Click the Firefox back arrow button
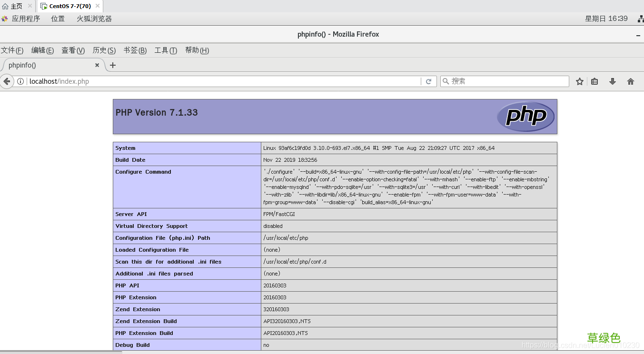Image resolution: width=644 pixels, height=354 pixels. [x=6, y=81]
